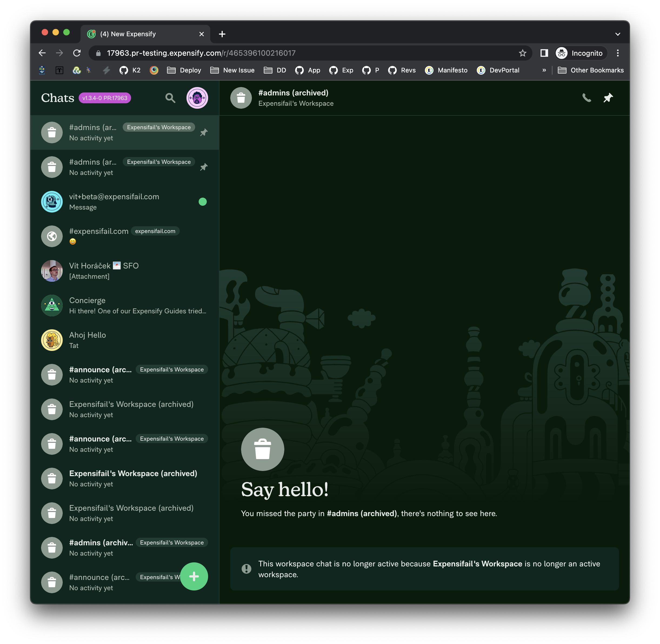The image size is (660, 644).
Task: Click the profile avatar next to search
Action: coord(197,98)
